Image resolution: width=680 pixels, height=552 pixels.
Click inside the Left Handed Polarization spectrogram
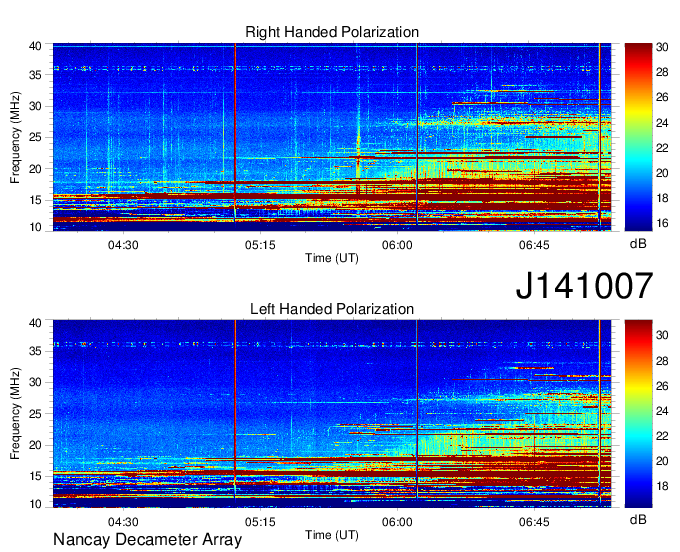[x=332, y=414]
